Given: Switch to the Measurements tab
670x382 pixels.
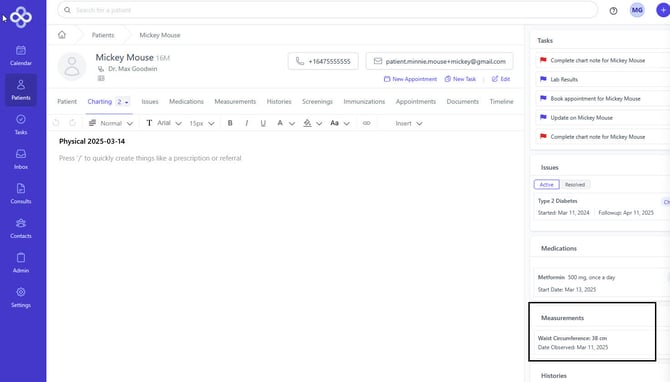Looking at the screenshot, I should point(235,102).
